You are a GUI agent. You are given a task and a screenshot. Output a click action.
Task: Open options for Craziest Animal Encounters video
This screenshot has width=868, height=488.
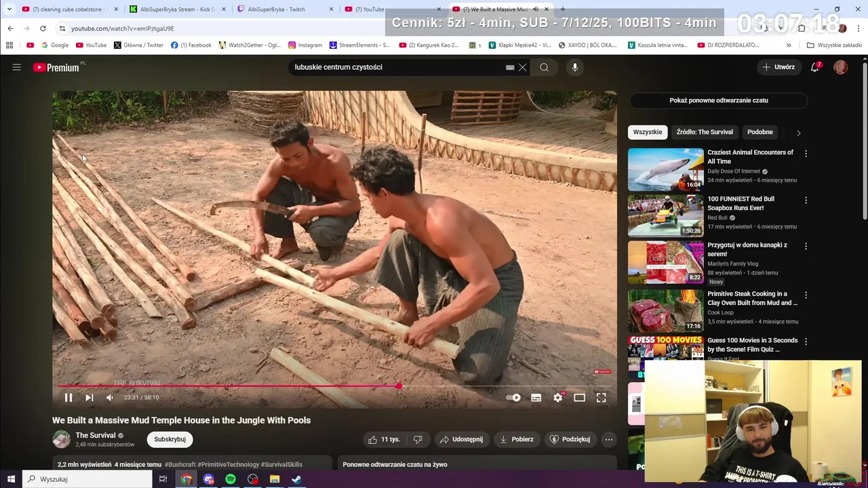806,154
